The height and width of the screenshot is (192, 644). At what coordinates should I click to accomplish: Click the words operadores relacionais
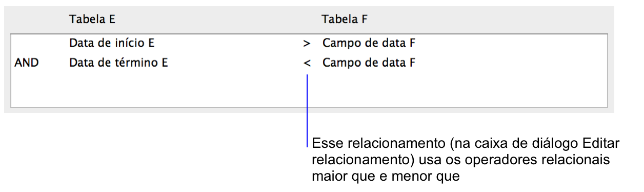pyautogui.click(x=538, y=160)
